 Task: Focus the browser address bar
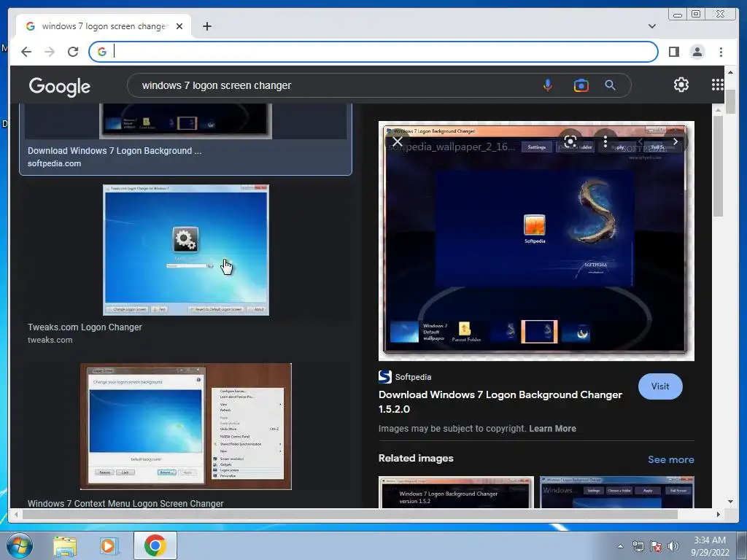373,52
